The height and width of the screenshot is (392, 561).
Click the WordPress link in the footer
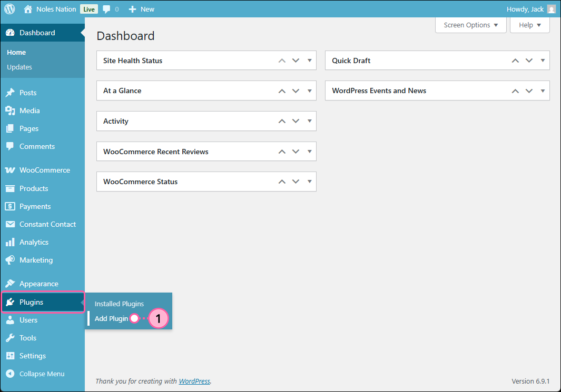194,381
